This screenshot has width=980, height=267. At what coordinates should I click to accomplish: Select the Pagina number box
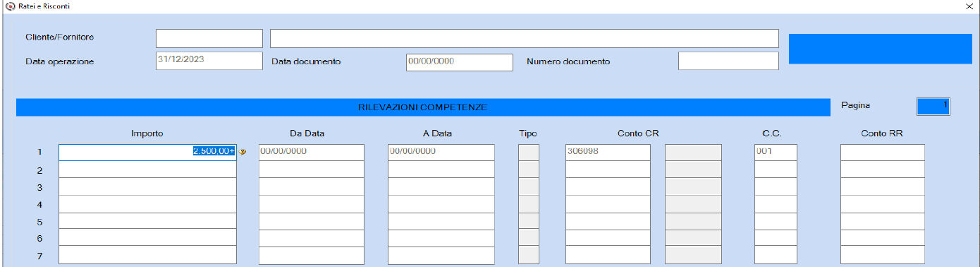[934, 106]
